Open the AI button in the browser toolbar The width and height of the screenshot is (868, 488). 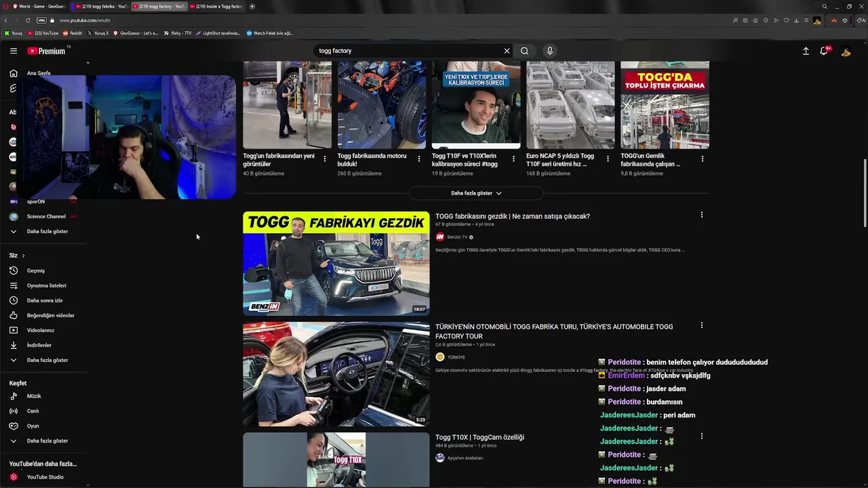[861, 20]
